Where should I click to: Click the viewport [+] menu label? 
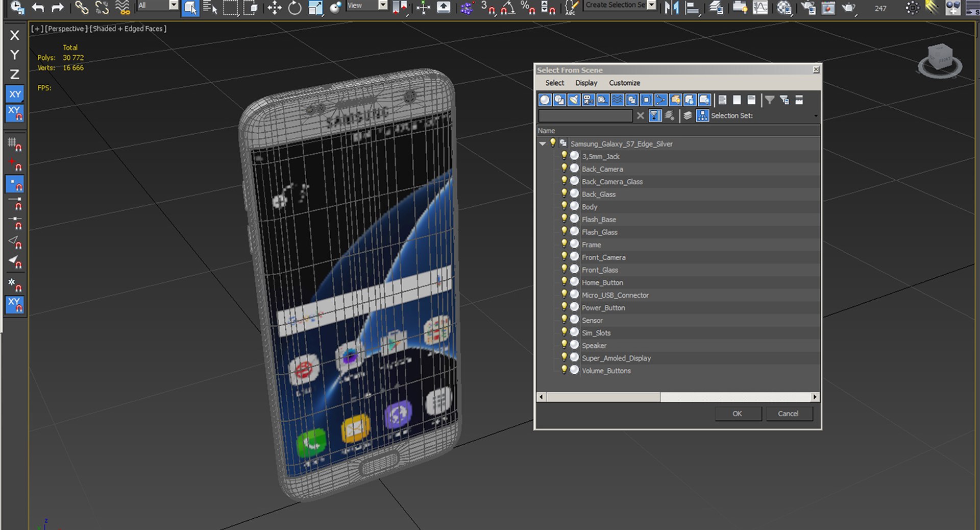pyautogui.click(x=36, y=29)
